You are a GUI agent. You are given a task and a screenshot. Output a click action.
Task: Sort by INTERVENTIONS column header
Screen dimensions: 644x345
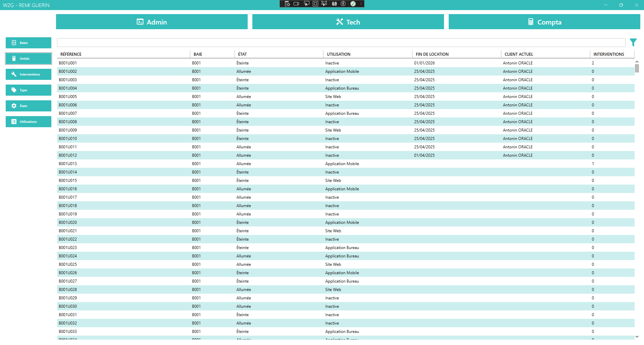pos(612,54)
